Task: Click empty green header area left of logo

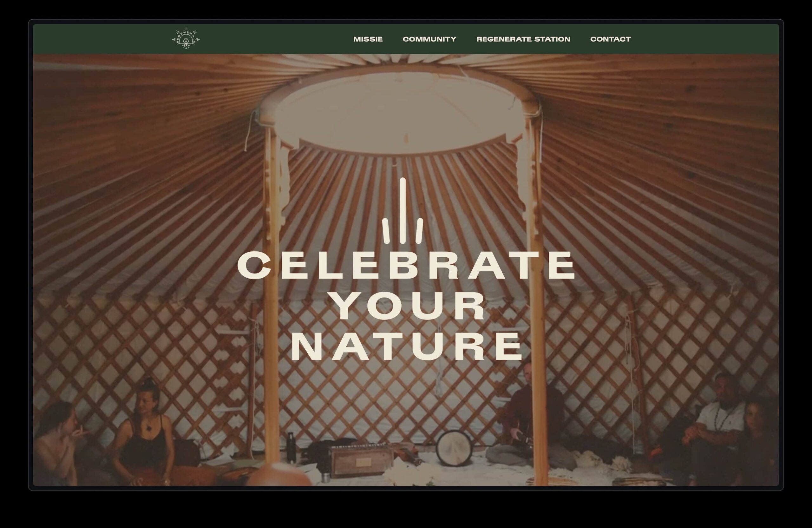Action: point(102,39)
